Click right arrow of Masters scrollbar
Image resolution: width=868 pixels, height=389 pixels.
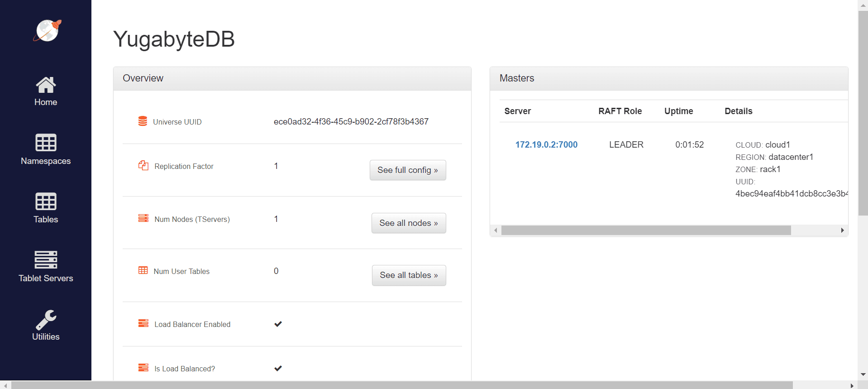tap(842, 231)
